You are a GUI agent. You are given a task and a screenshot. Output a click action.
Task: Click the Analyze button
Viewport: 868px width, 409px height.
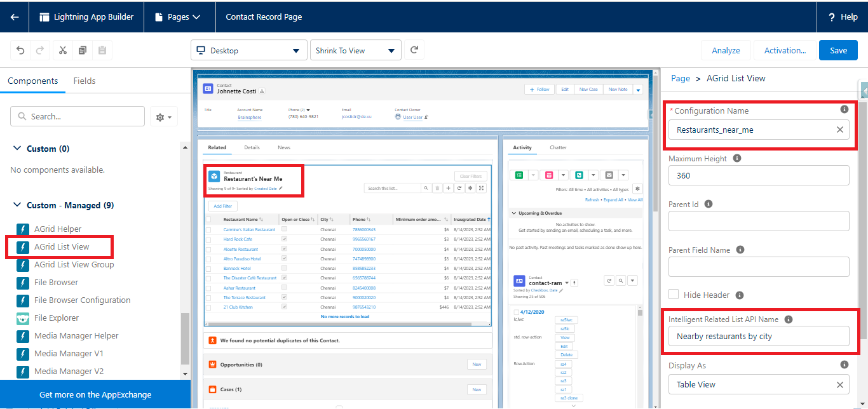pyautogui.click(x=726, y=50)
